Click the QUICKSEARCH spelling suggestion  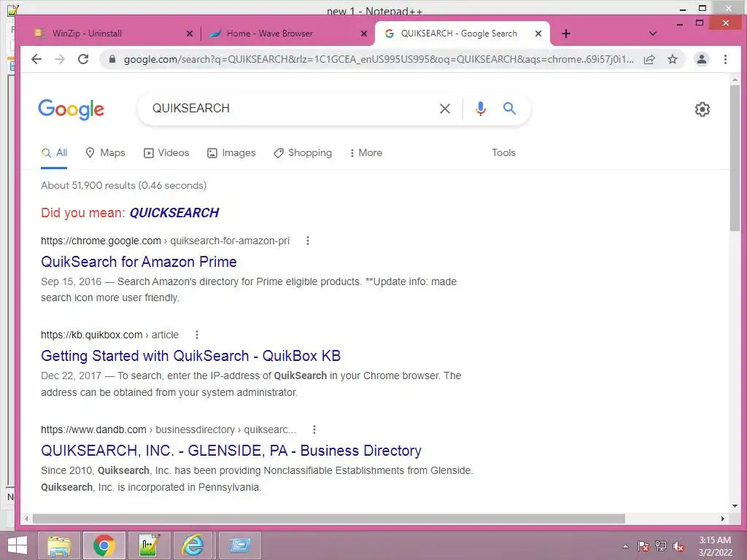[x=174, y=213]
